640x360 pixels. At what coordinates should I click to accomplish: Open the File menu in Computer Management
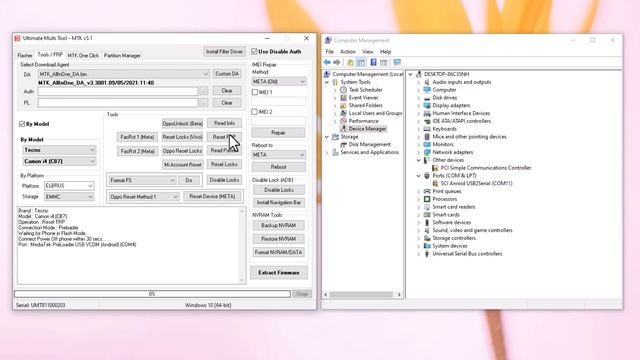click(329, 52)
